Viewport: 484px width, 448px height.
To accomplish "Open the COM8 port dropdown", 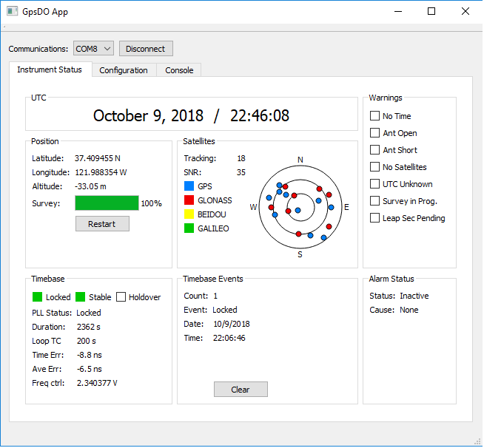I will click(x=93, y=49).
